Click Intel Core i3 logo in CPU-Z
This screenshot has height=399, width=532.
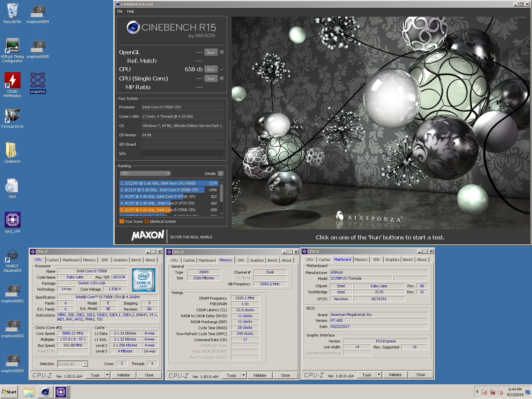coord(144,280)
